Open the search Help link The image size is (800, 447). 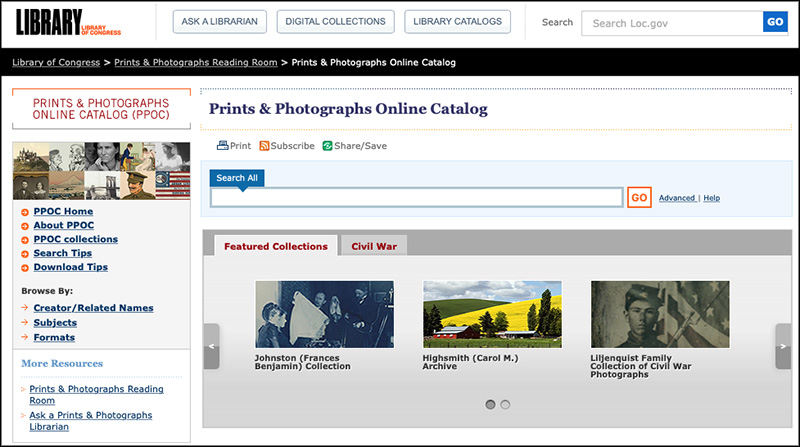point(712,198)
